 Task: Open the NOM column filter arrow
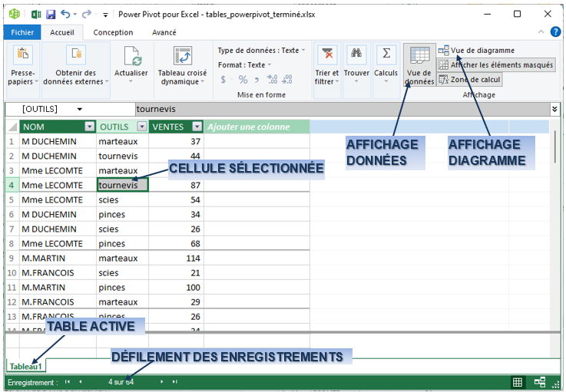[90, 127]
